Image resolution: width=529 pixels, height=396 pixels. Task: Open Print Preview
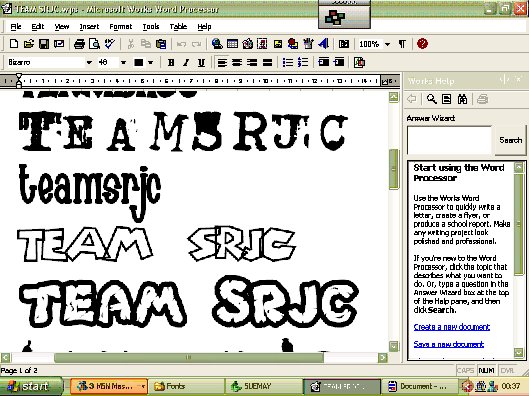click(94, 44)
